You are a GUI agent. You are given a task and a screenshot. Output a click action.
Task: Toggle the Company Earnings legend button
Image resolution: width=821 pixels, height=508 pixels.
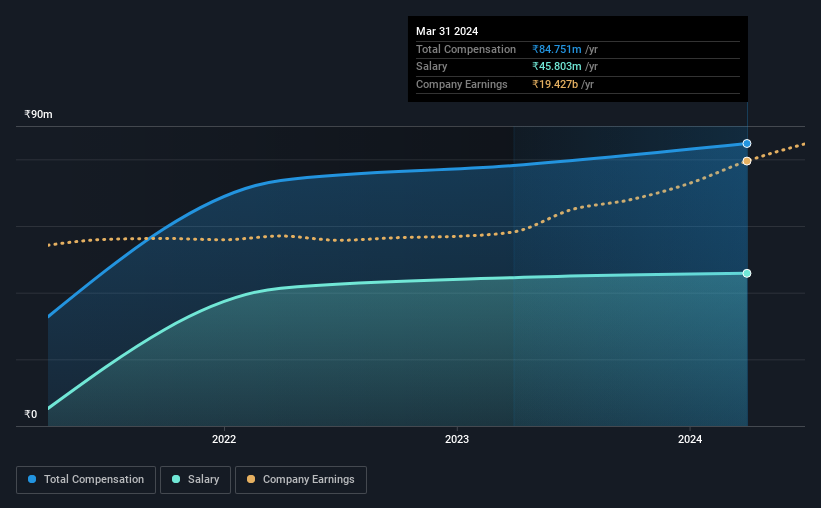301,480
